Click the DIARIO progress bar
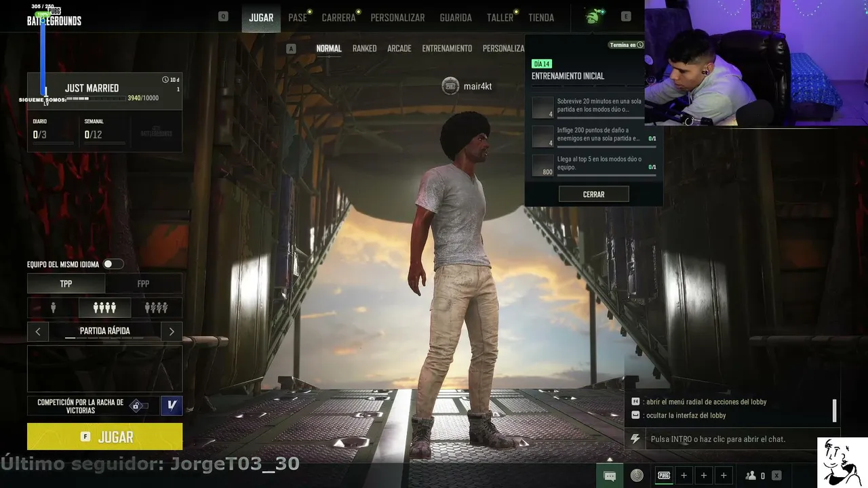Viewport: 868px width, 488px height. pyautogui.click(x=53, y=143)
